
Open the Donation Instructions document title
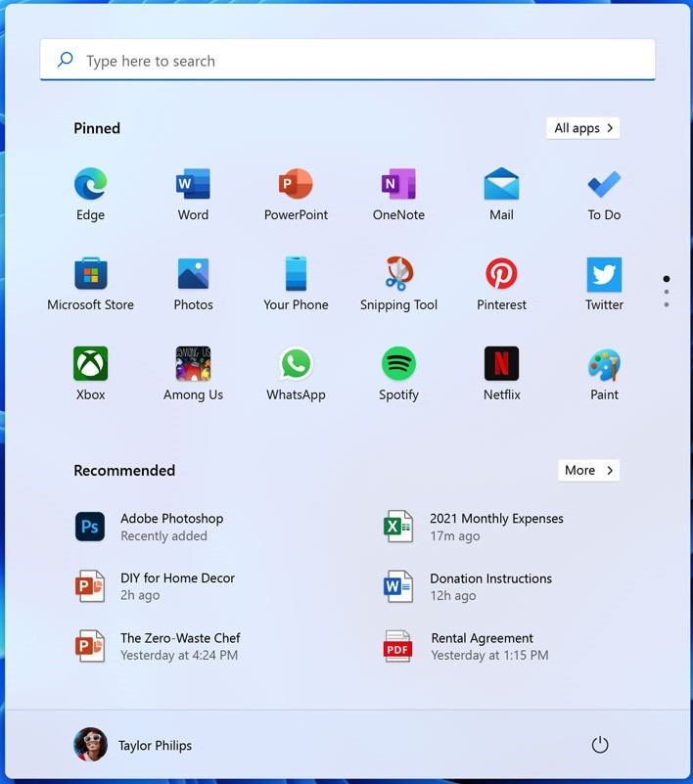pos(491,578)
